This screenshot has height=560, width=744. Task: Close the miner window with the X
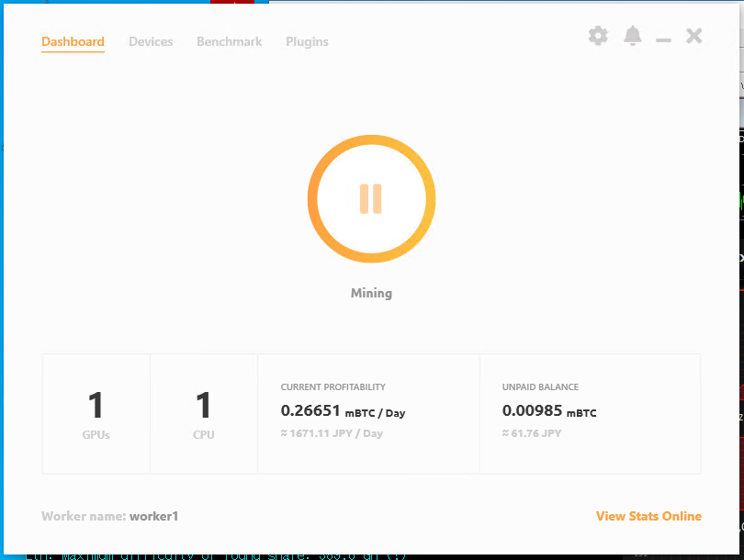click(x=694, y=36)
